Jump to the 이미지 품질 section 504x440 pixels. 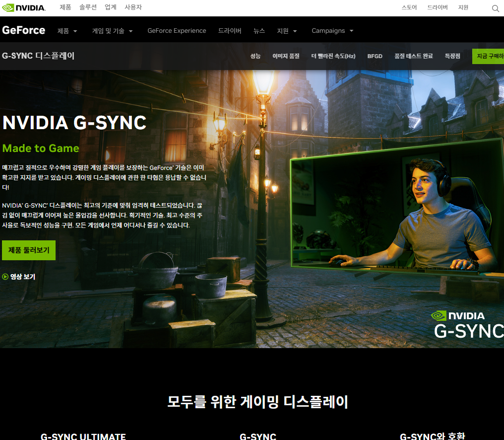click(x=286, y=56)
